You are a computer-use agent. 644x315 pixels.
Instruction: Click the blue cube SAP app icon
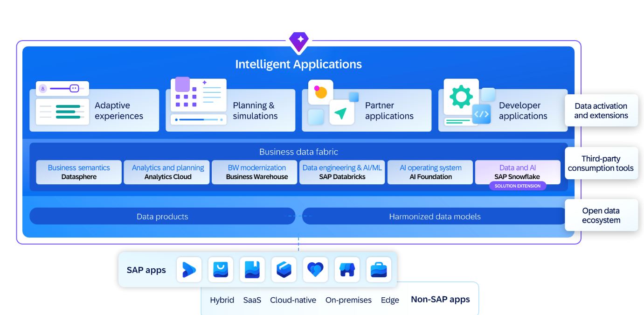(x=284, y=270)
